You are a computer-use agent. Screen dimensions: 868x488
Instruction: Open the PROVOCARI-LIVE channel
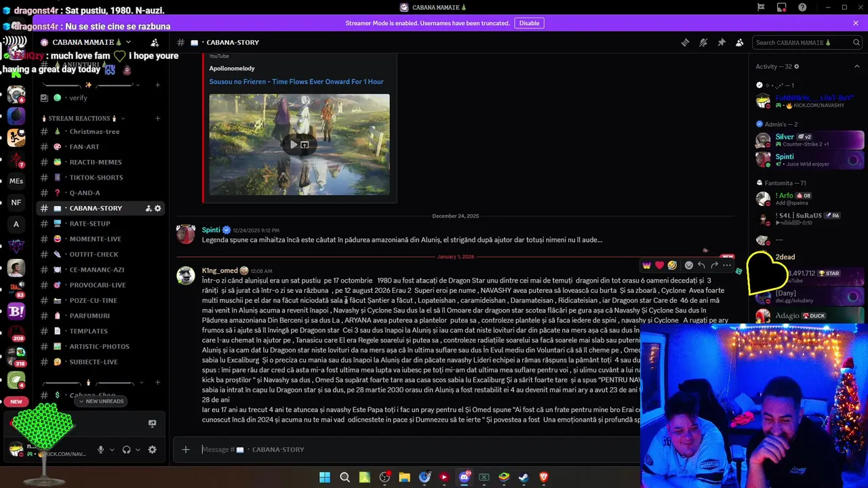click(100, 285)
